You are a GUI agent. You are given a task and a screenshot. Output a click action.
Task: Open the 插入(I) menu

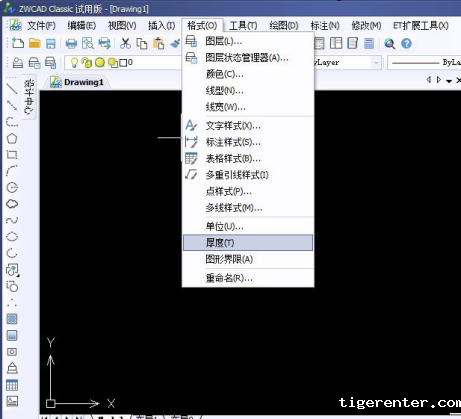(x=162, y=25)
